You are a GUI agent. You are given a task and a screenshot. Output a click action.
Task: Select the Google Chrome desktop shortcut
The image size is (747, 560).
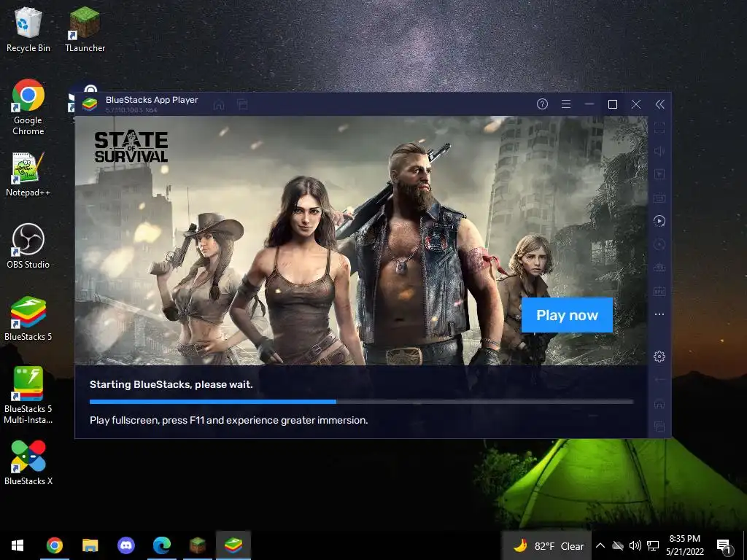pyautogui.click(x=28, y=108)
